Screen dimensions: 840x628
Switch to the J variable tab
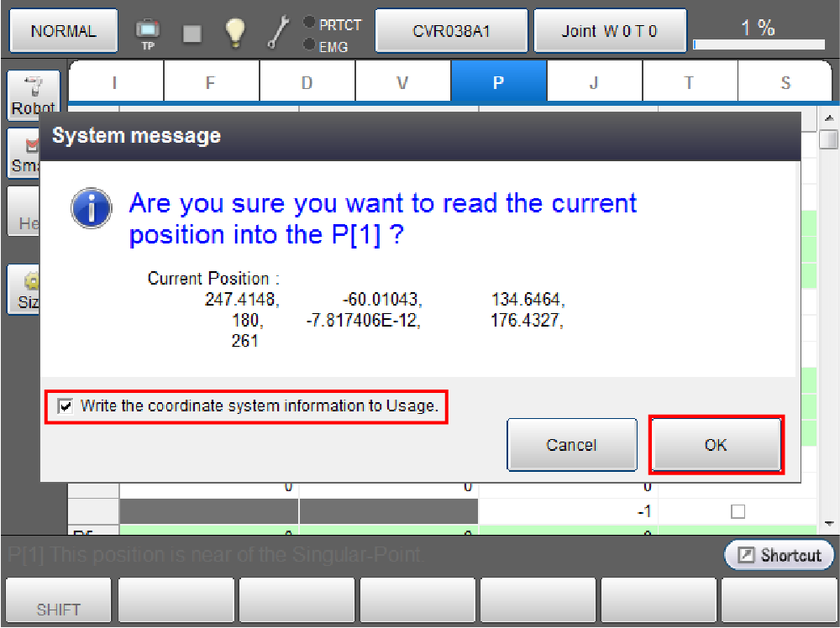point(594,82)
